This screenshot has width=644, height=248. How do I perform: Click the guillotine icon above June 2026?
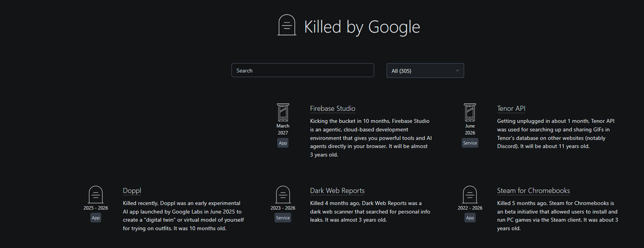[x=470, y=112]
